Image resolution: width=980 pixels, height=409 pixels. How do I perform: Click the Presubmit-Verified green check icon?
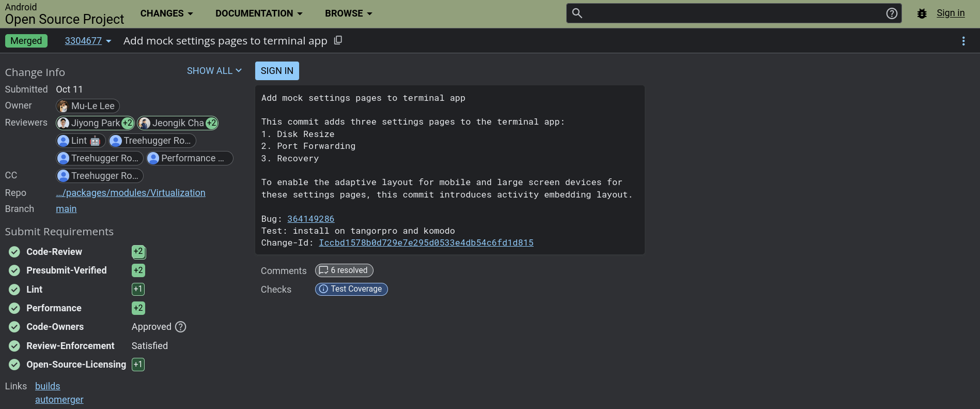[14, 270]
